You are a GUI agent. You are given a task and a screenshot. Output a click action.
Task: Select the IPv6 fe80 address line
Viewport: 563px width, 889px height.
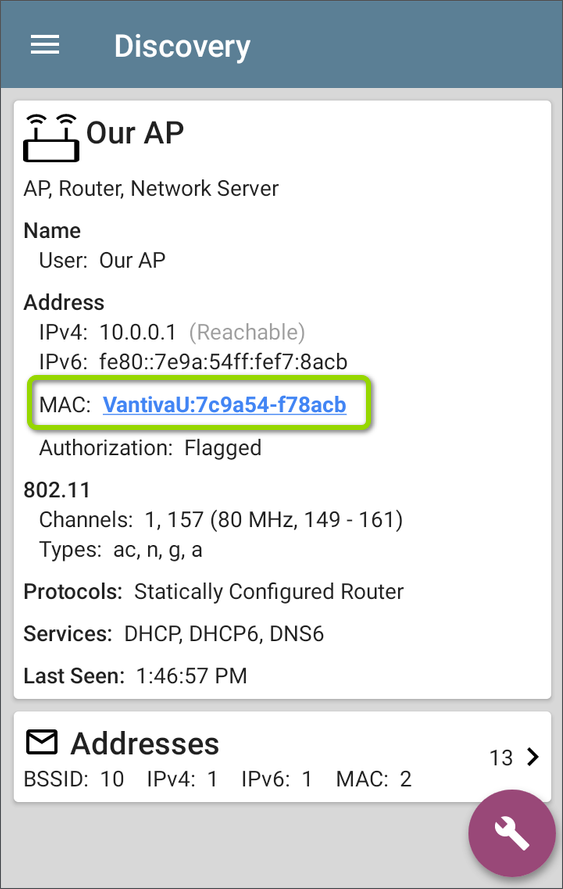pos(193,362)
